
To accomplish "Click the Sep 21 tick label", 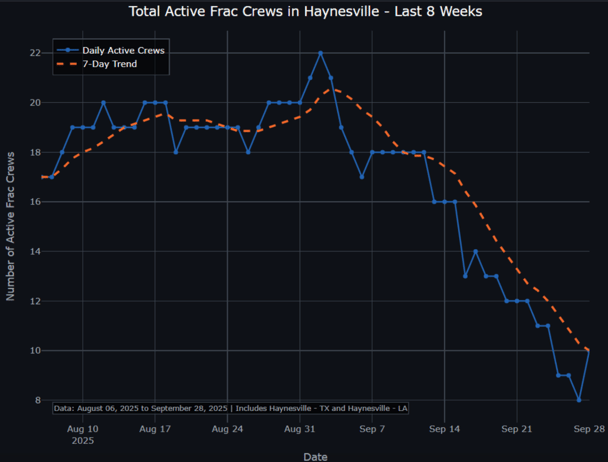I will point(516,428).
